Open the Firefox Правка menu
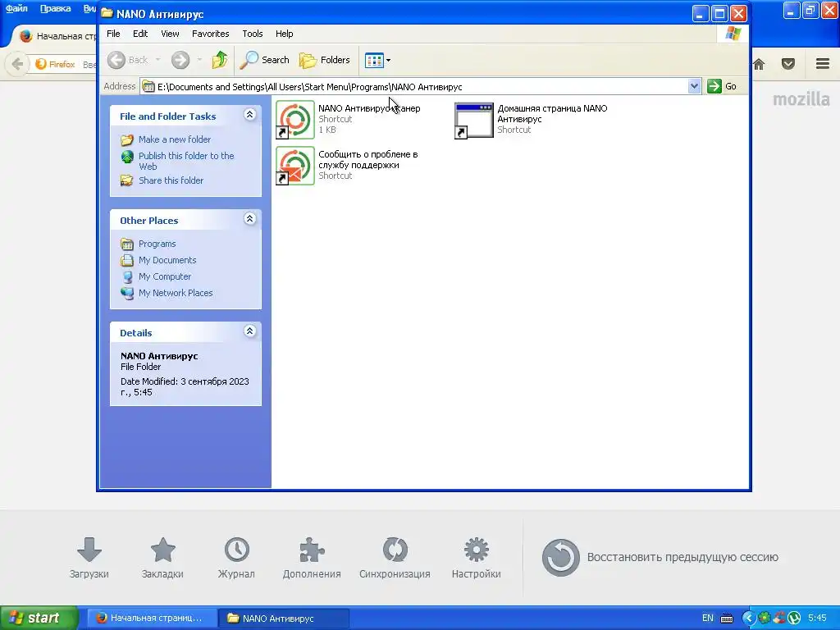840x630 pixels. pyautogui.click(x=55, y=8)
